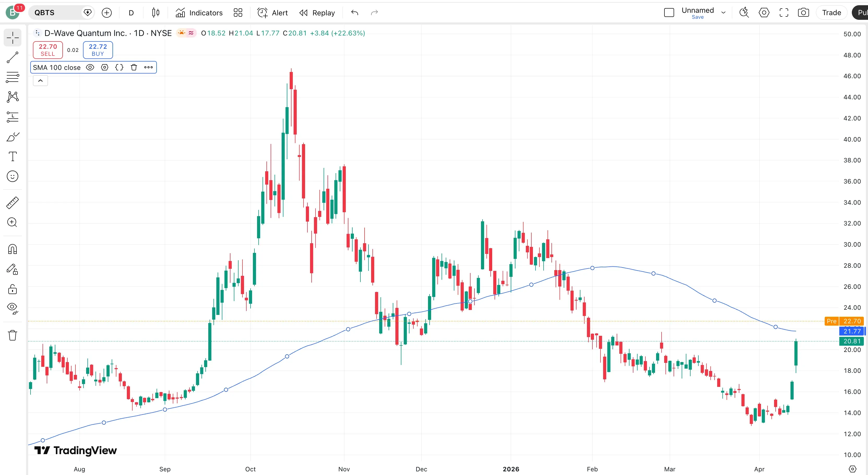The width and height of the screenshot is (868, 475).
Task: Select the text annotation tool
Action: tap(13, 156)
